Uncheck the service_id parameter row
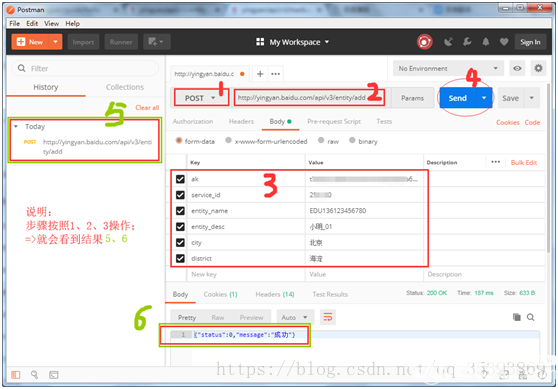The image size is (558, 389). [x=180, y=195]
